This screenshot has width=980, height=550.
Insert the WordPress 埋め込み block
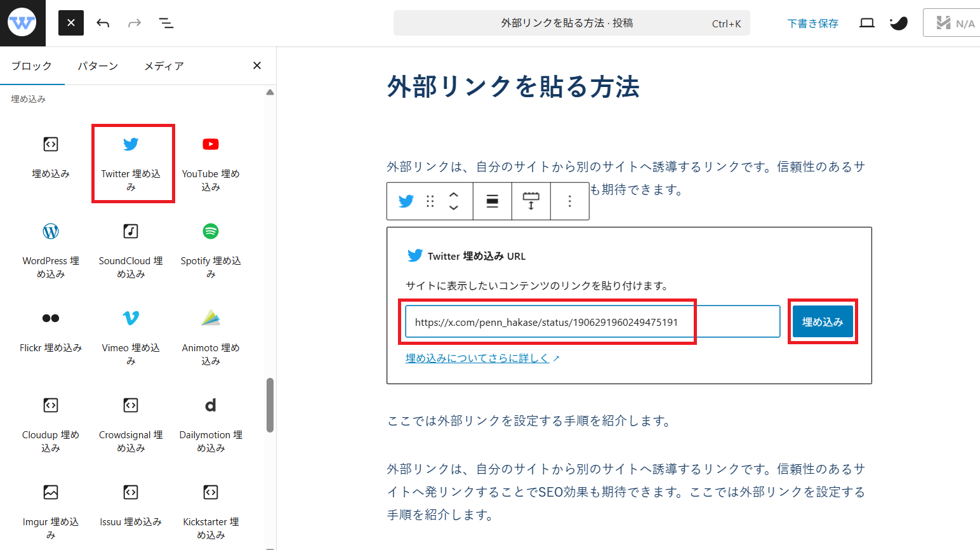click(51, 251)
